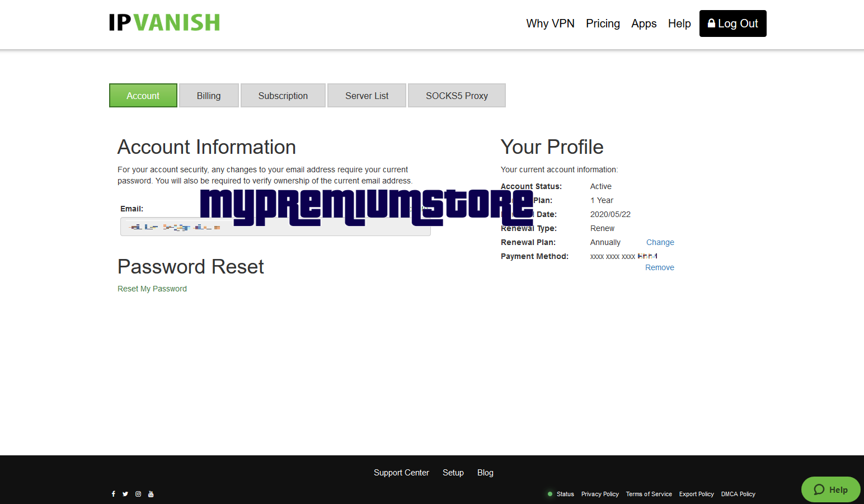Select the 'Renew' renewal type value
The image size is (864, 504).
(602, 228)
